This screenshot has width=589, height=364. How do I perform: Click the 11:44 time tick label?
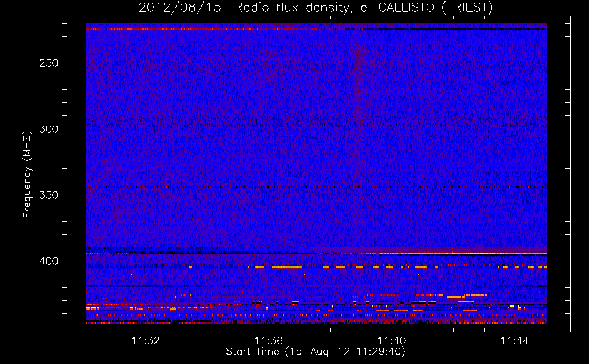pos(515,341)
